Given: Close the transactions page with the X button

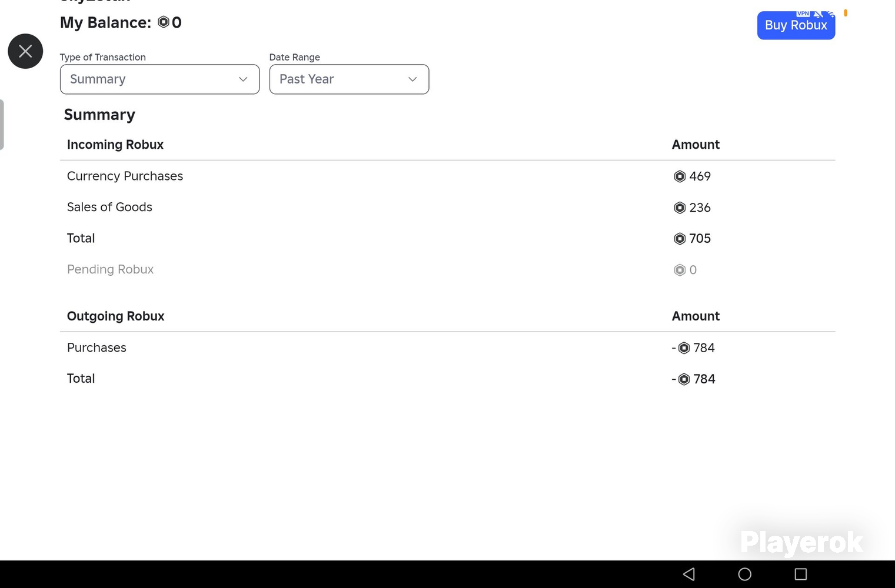Looking at the screenshot, I should click(x=25, y=51).
